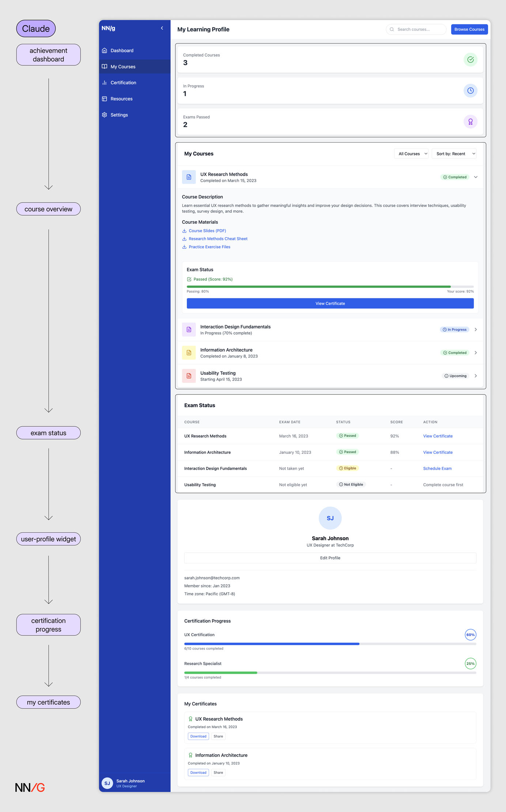506x812 pixels.
Task: Click the UX Certification progress bar
Action: [330, 644]
